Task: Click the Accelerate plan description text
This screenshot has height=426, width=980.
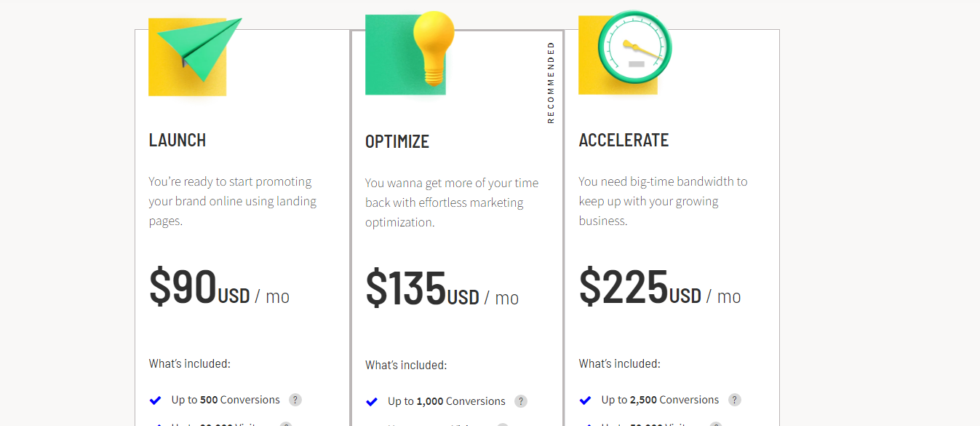Action: 663,201
